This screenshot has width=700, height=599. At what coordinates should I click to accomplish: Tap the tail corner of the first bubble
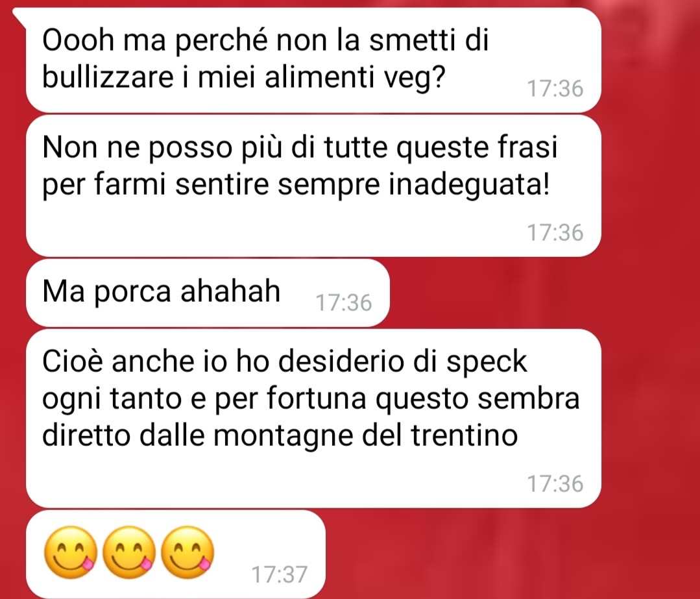point(19,15)
